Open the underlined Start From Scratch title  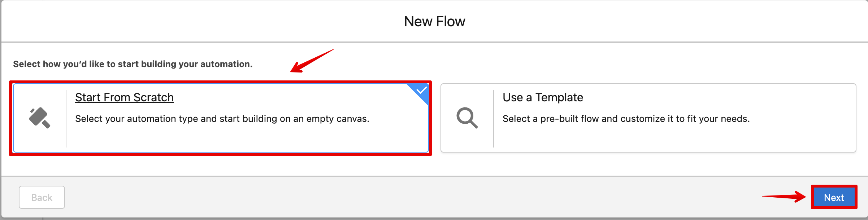click(x=125, y=97)
